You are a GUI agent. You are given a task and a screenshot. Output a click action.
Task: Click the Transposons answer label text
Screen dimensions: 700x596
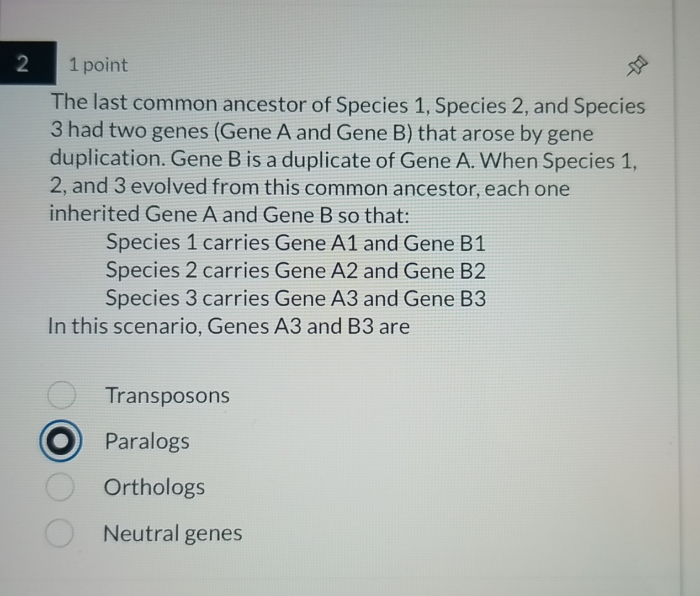pos(167,395)
